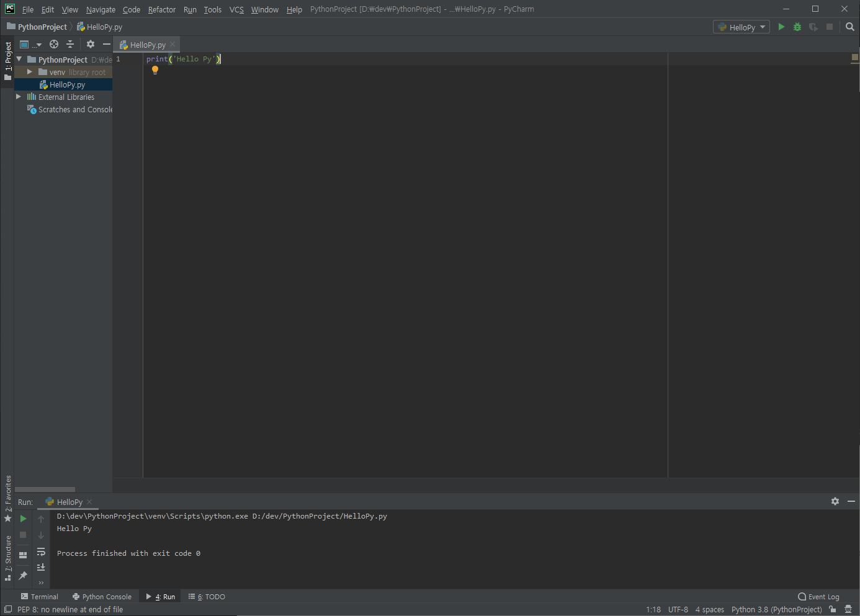
Task: Click the Project panel horizontal scrollbar
Action: (x=45, y=489)
